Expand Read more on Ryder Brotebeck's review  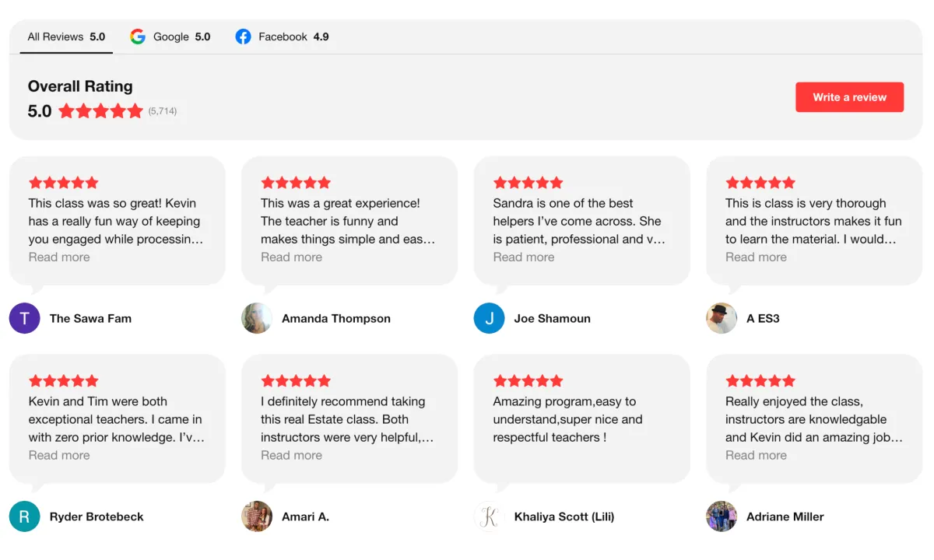click(59, 456)
